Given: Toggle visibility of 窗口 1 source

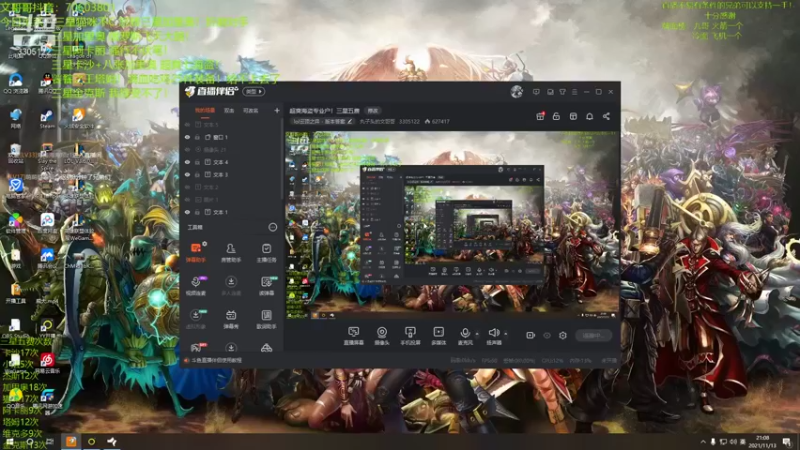Looking at the screenshot, I should [x=187, y=137].
